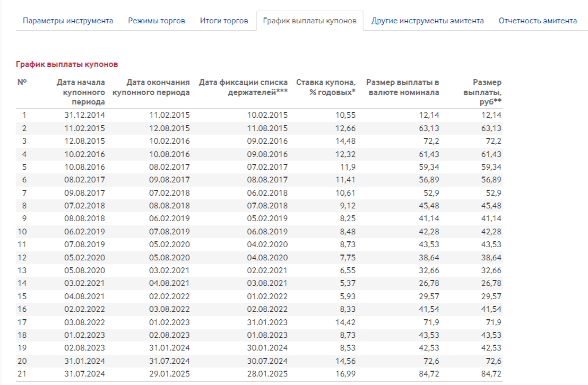Image resolution: width=588 pixels, height=385 pixels.
Task: Click coupon rate 10,55 in row 1
Action: tap(345, 115)
